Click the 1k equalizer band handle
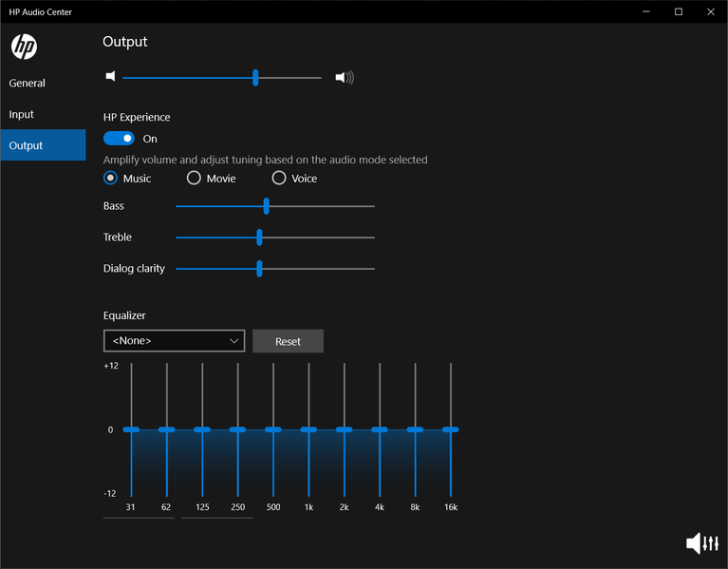This screenshot has width=728, height=569. 308,429
